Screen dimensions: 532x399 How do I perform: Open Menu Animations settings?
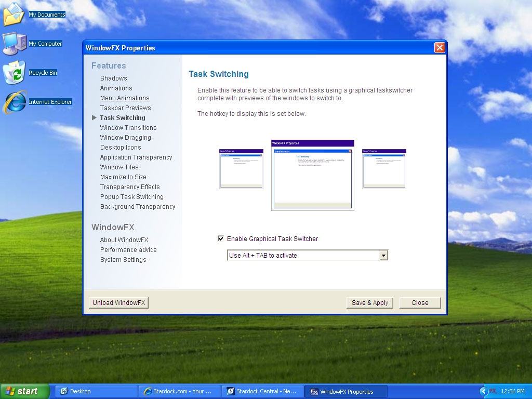point(125,98)
